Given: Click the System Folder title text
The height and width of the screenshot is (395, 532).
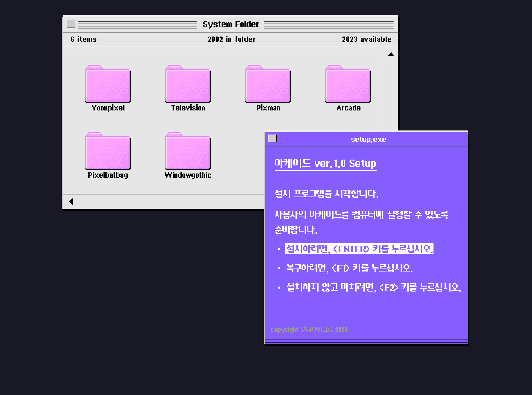Looking at the screenshot, I should 231,24.
